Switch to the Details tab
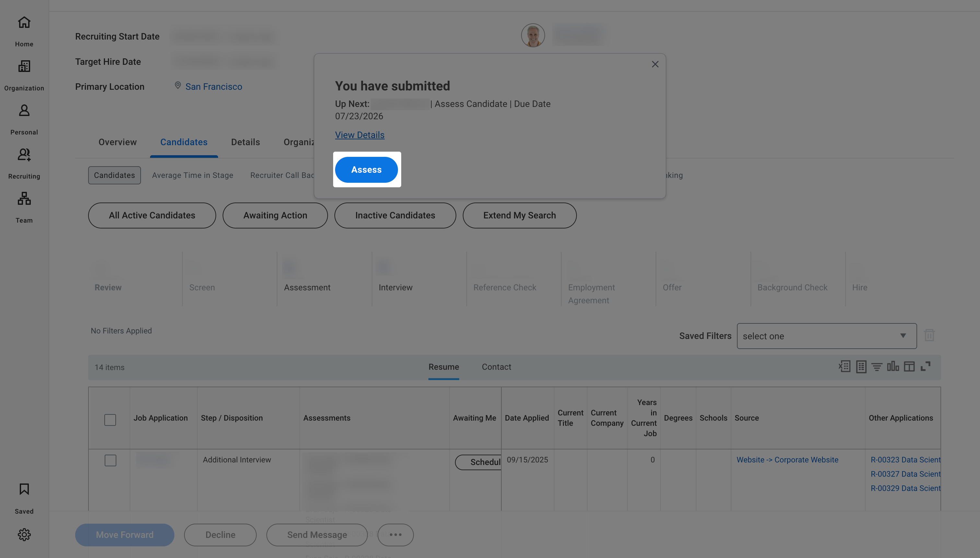This screenshot has height=558, width=980. coord(245,142)
